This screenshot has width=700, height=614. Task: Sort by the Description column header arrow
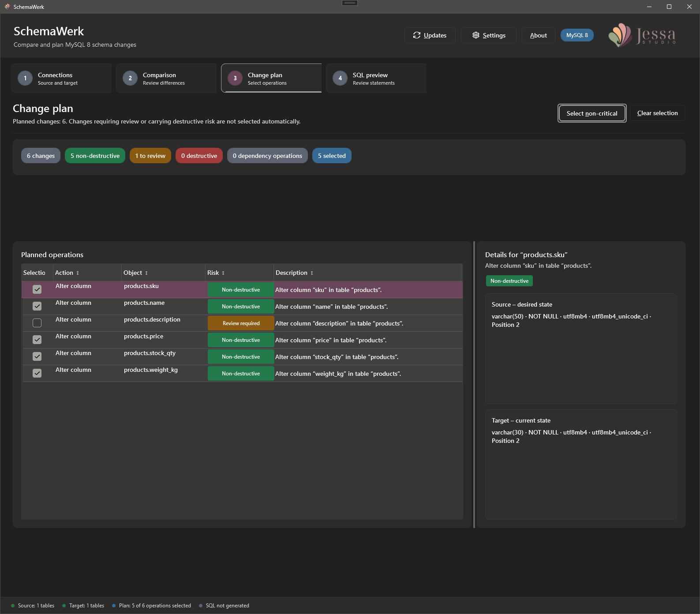312,273
